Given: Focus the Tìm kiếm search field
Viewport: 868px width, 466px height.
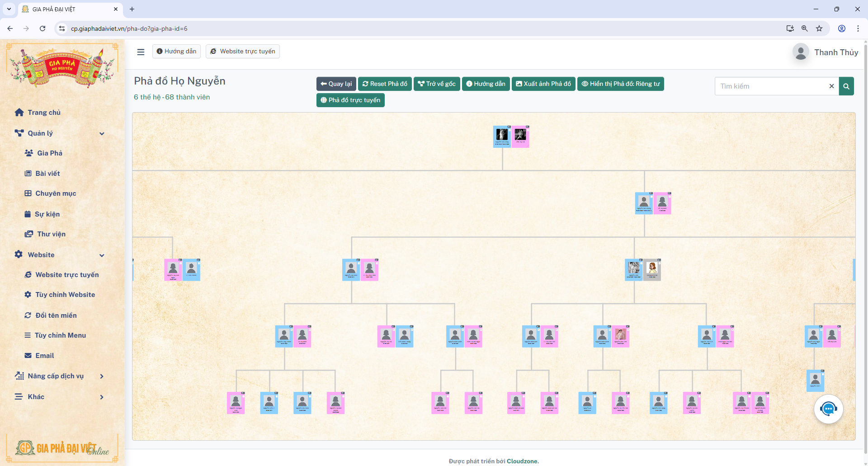Looking at the screenshot, I should pyautogui.click(x=771, y=86).
